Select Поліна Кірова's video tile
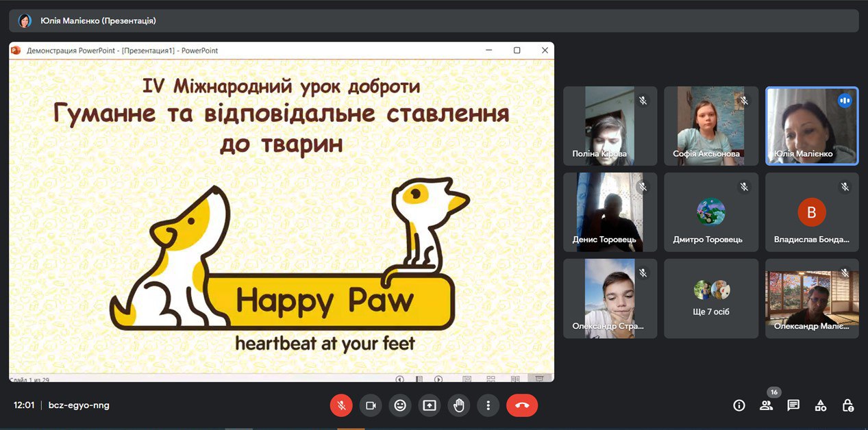868x430 pixels. (x=610, y=126)
